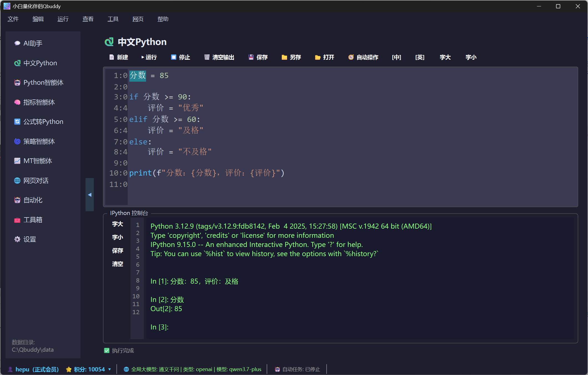Click the elif keyword on line 5
Image resolution: width=588 pixels, height=375 pixels.
click(138, 119)
